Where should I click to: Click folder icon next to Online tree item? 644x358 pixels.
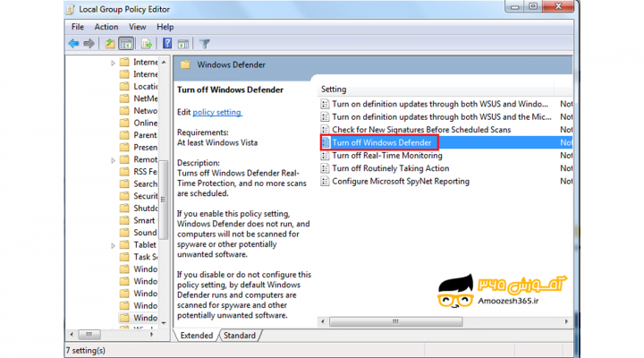(x=124, y=123)
